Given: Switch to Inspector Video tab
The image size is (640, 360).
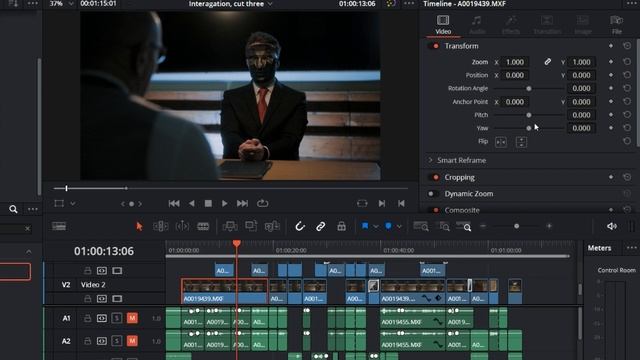Looking at the screenshot, I should [x=443, y=24].
